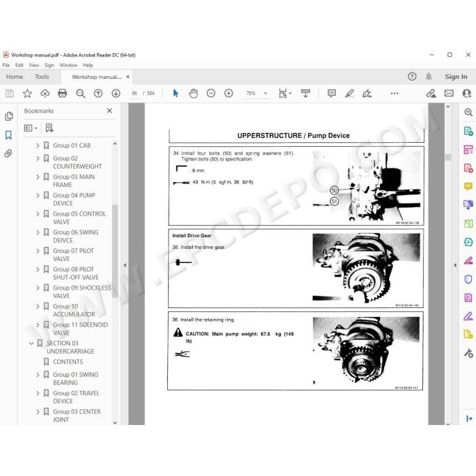Screen dimensions: 476x476
Task: Expand Group 04 PUMP DEVICE bookmark
Action: [x=37, y=196]
